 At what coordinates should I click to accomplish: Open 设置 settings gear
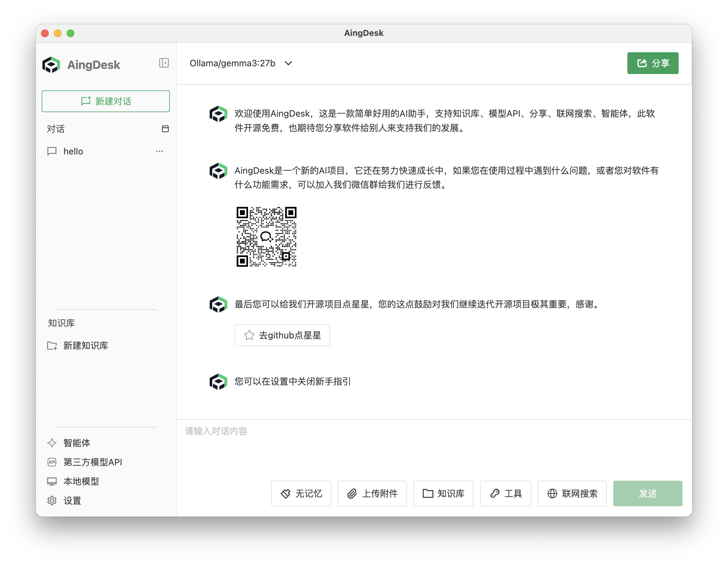coord(72,501)
